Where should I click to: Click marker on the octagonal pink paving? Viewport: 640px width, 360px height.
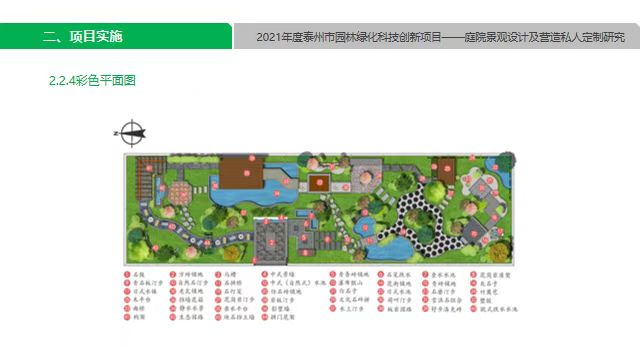tap(183, 194)
